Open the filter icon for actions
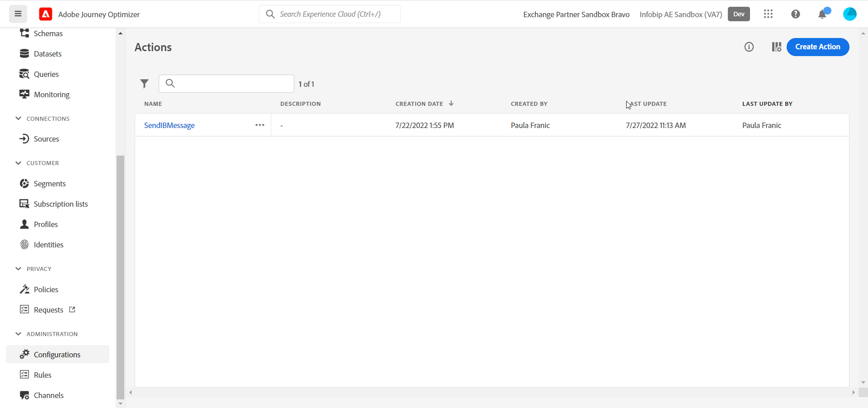 (144, 84)
